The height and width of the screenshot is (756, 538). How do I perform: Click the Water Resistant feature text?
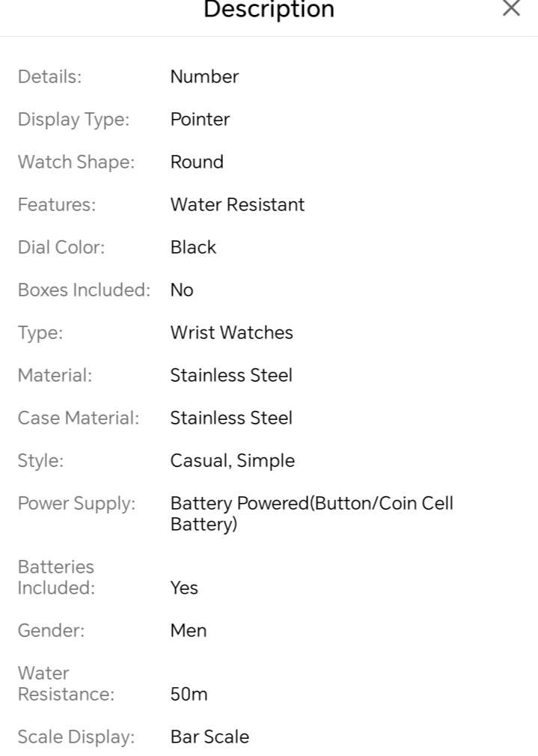point(237,204)
